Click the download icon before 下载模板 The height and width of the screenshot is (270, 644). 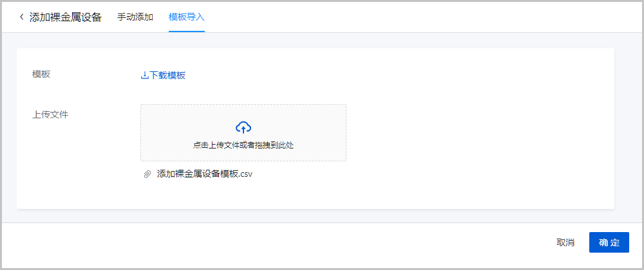pyautogui.click(x=144, y=75)
